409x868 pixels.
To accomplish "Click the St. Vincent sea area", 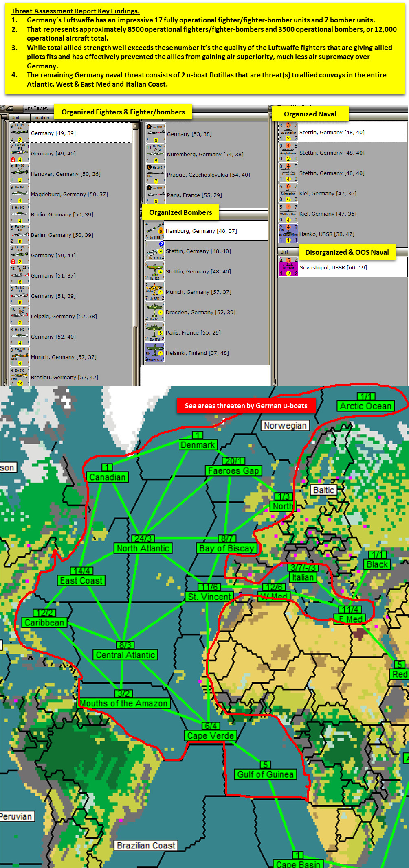I will tap(210, 597).
